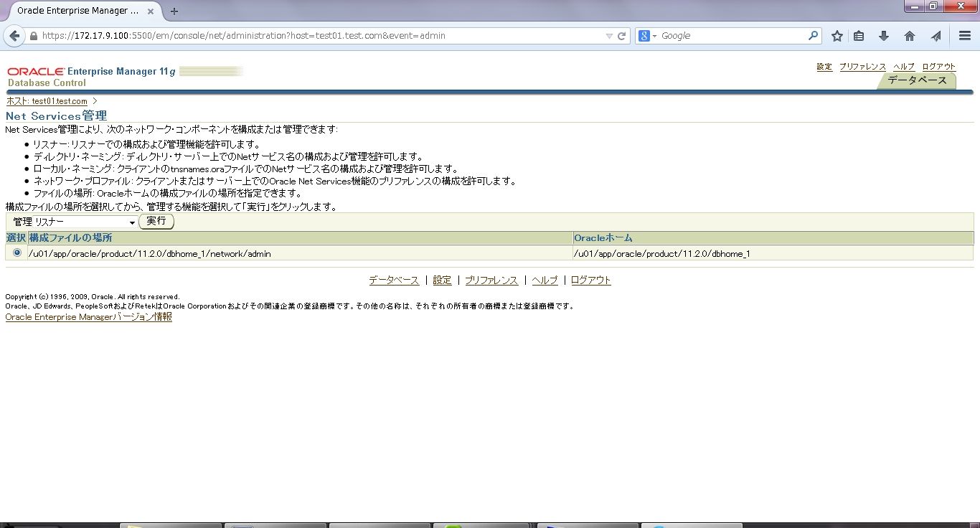This screenshot has width=980, height=528.
Task: Open a new tab with the plus button
Action: (174, 11)
